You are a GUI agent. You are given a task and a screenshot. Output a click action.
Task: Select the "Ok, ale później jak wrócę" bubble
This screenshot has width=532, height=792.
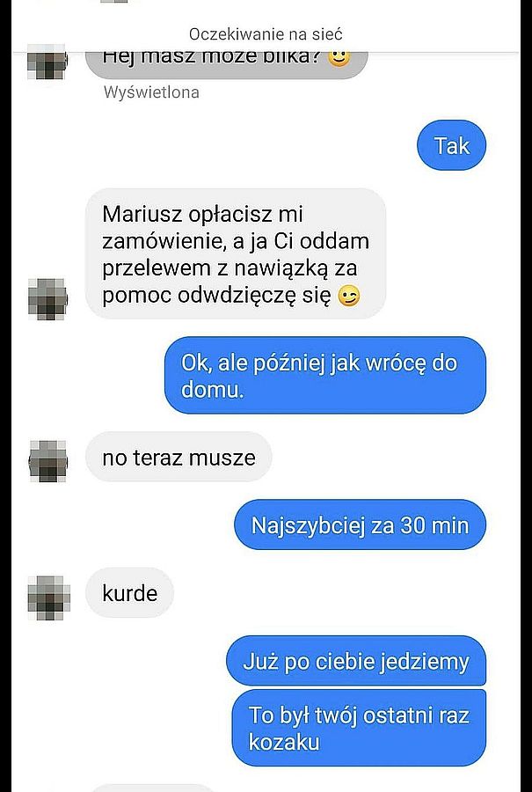325,375
